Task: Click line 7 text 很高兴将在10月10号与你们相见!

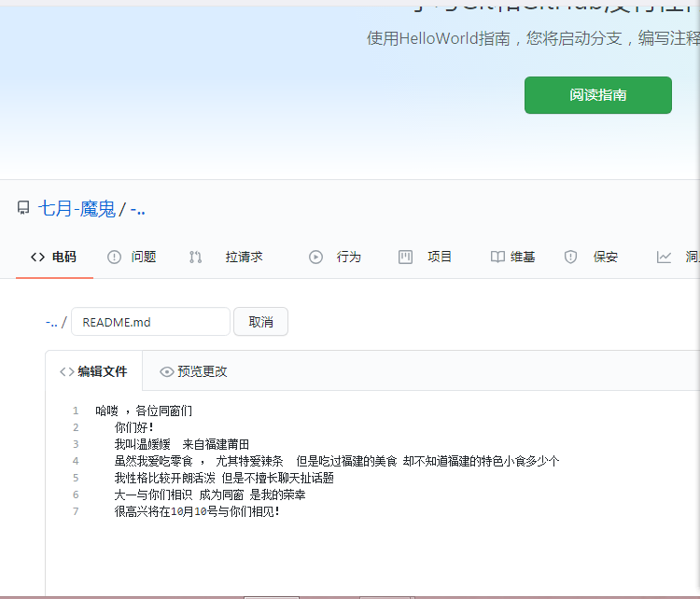Action: click(x=197, y=511)
